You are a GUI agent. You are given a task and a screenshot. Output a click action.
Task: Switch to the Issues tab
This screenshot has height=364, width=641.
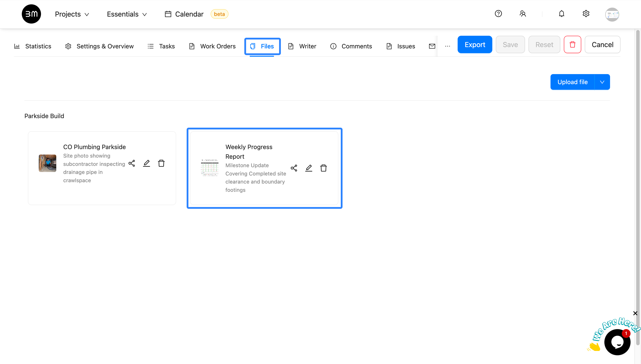pos(401,46)
